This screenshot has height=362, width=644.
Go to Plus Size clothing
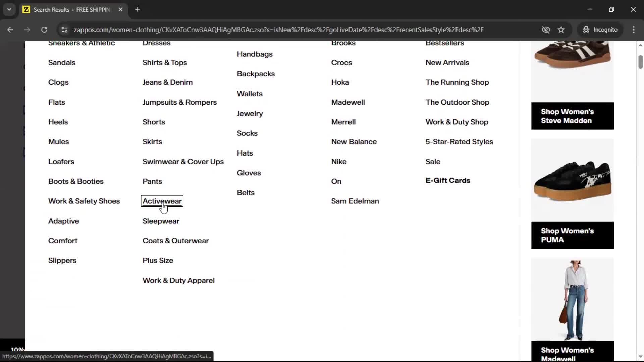158,260
